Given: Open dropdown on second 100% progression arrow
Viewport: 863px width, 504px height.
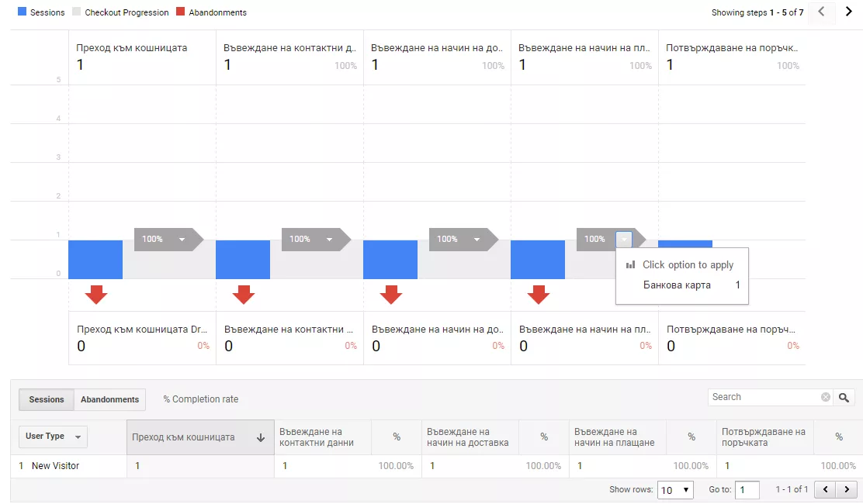Looking at the screenshot, I should click(x=329, y=239).
